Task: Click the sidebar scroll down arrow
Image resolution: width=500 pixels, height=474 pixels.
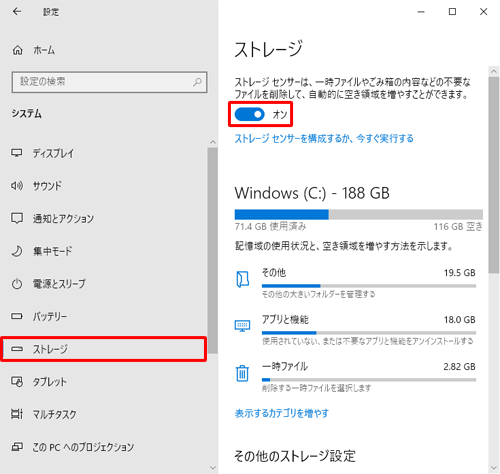Action: [x=212, y=468]
